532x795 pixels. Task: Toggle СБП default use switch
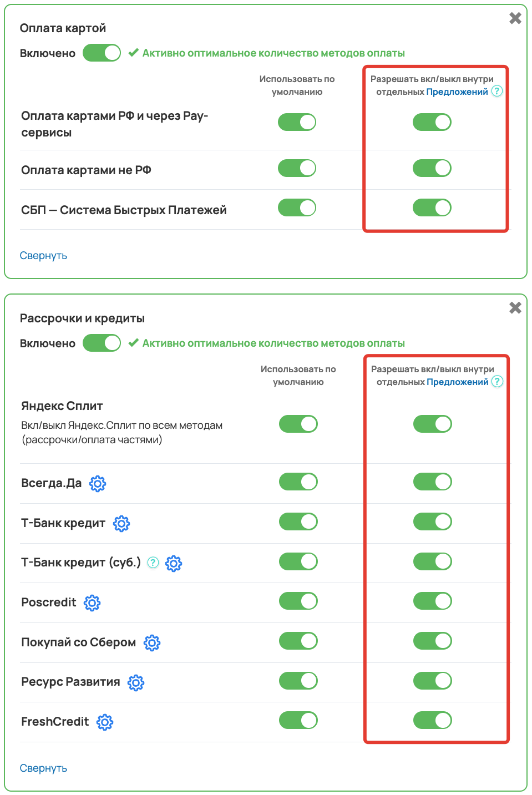297,207
